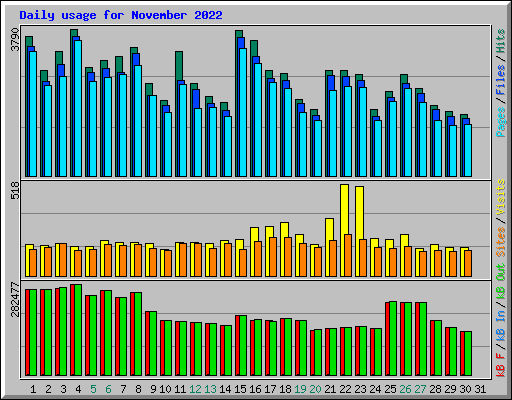
Task: Click the green kB Out bar for day 9
Action: coord(153,343)
